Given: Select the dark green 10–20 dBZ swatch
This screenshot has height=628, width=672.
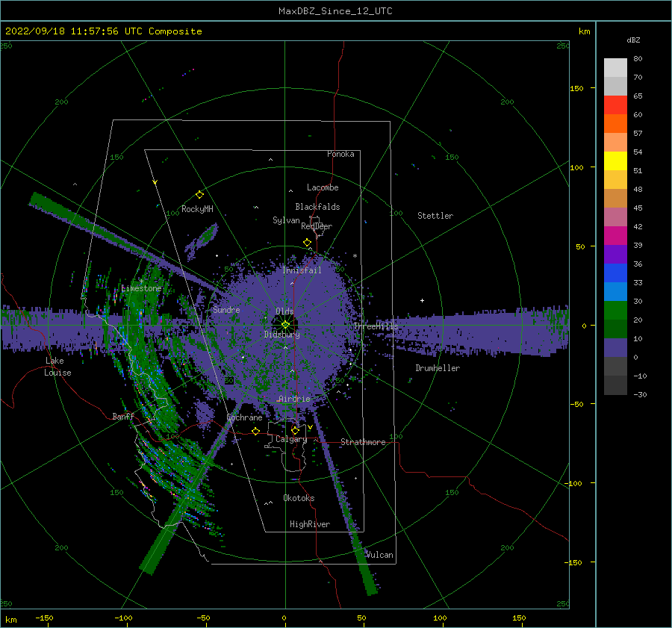Looking at the screenshot, I should [615, 329].
